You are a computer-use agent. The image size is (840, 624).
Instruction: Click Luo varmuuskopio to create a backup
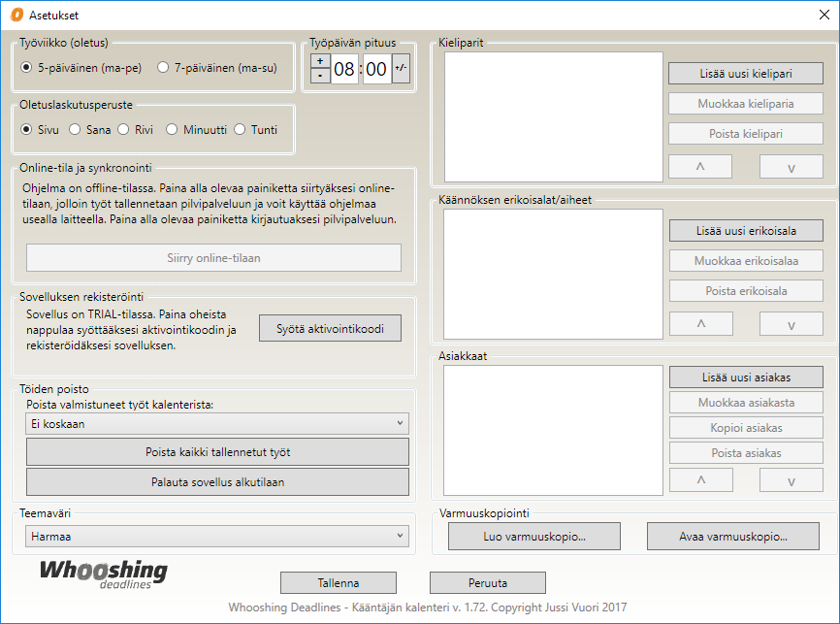click(536, 536)
